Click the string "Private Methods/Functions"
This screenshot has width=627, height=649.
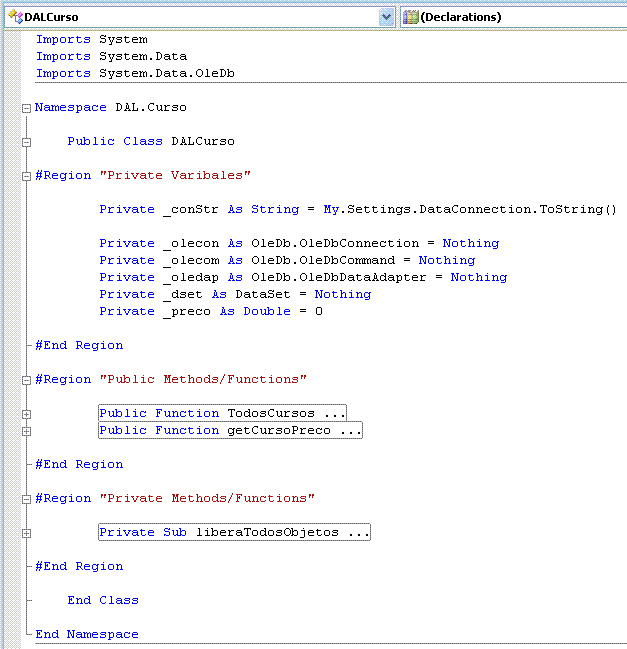pyautogui.click(x=207, y=498)
